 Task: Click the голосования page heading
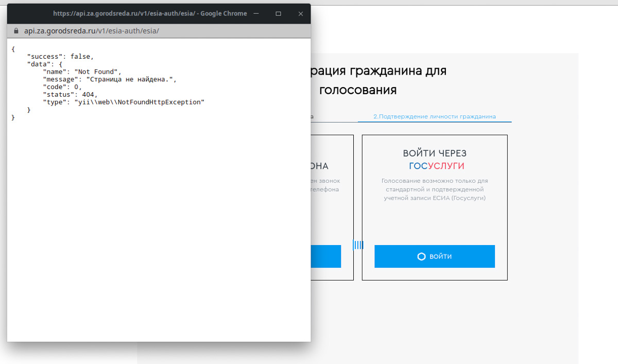click(359, 90)
